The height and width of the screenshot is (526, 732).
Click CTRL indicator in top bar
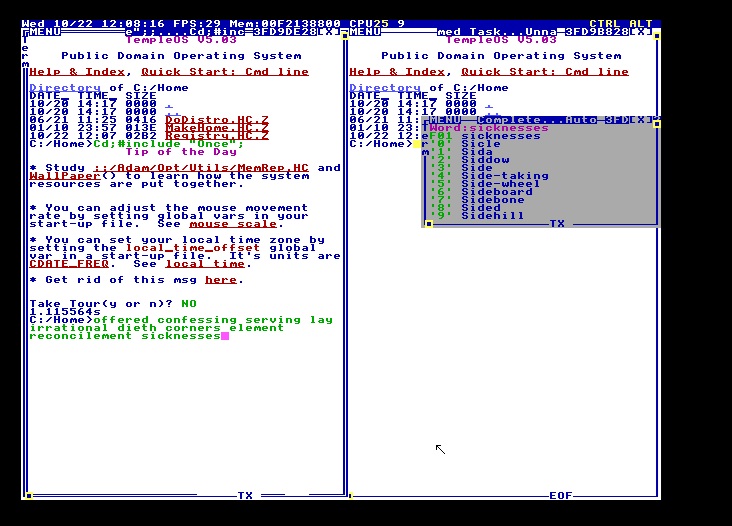(605, 24)
